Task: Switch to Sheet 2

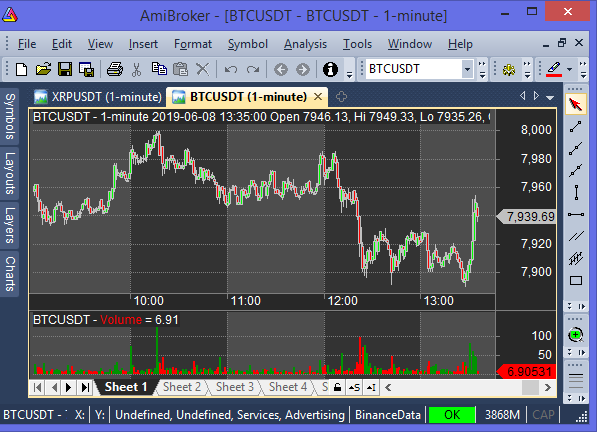Action: pos(182,387)
